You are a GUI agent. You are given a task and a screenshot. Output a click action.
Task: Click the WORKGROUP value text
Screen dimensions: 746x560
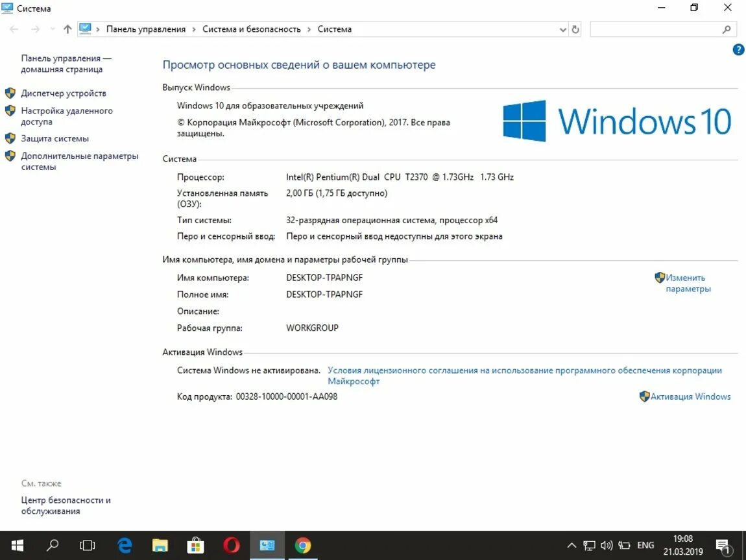coord(312,328)
